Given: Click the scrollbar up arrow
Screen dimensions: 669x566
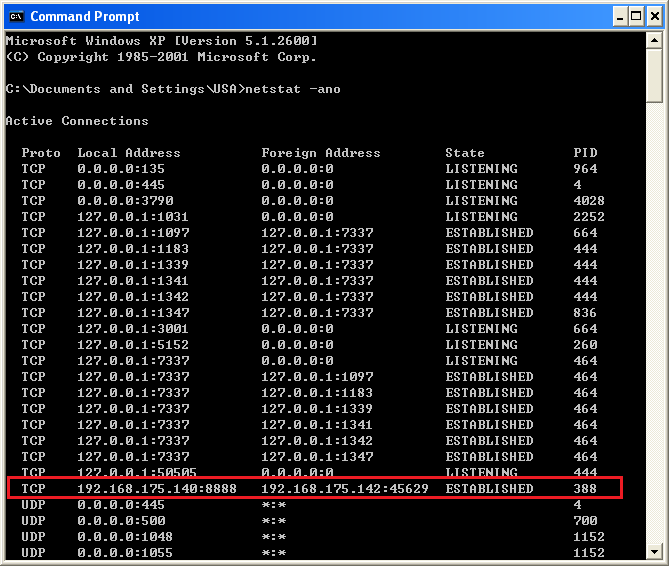Looking at the screenshot, I should (x=654, y=41).
